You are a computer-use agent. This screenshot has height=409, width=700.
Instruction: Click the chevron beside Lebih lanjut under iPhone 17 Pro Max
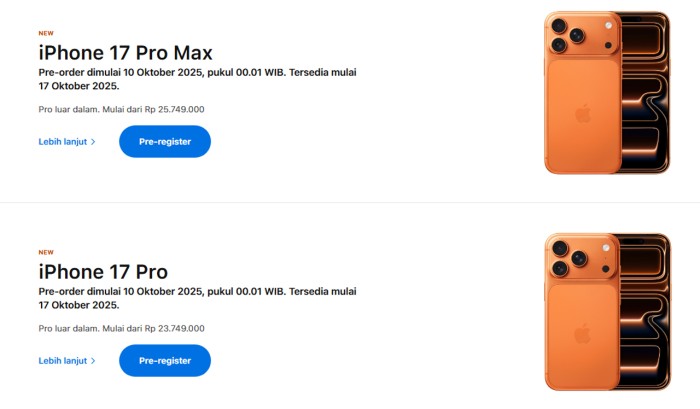pyautogui.click(x=94, y=142)
